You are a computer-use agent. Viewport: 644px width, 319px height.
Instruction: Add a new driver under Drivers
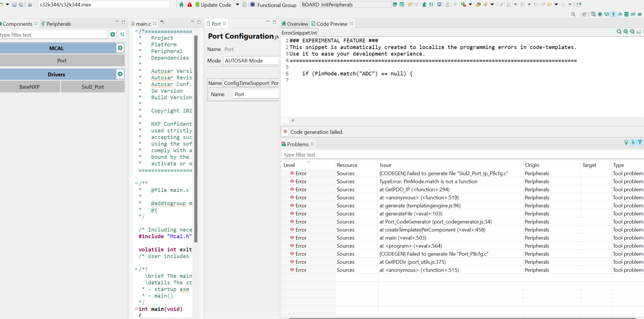[x=120, y=74]
